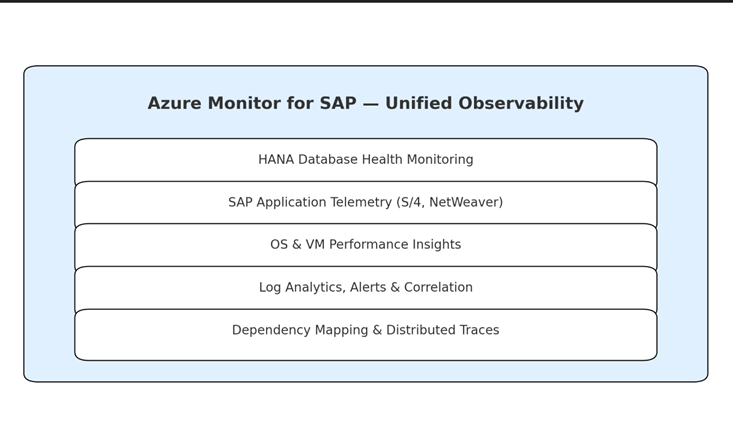Select the words 'Dependency Mapping' in the bottom box
Screen dimensions: 733x426
tap(300, 330)
